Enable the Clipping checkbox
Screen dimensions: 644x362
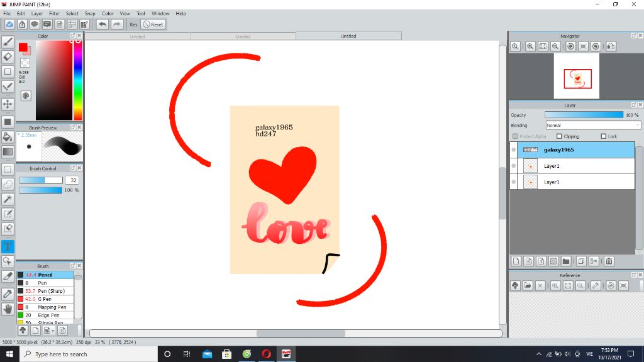pyautogui.click(x=559, y=136)
